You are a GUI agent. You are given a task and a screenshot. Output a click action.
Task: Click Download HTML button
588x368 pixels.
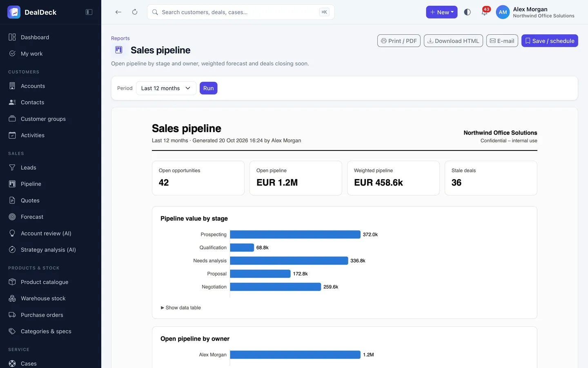453,41
